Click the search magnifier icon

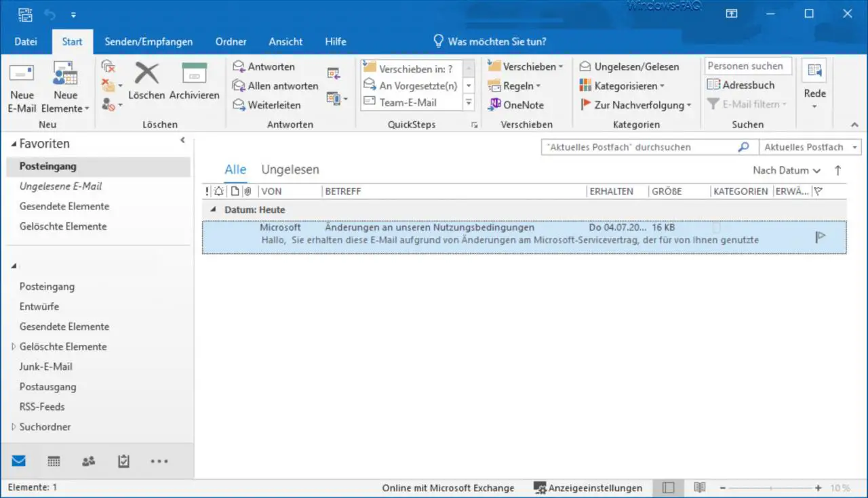pos(744,147)
